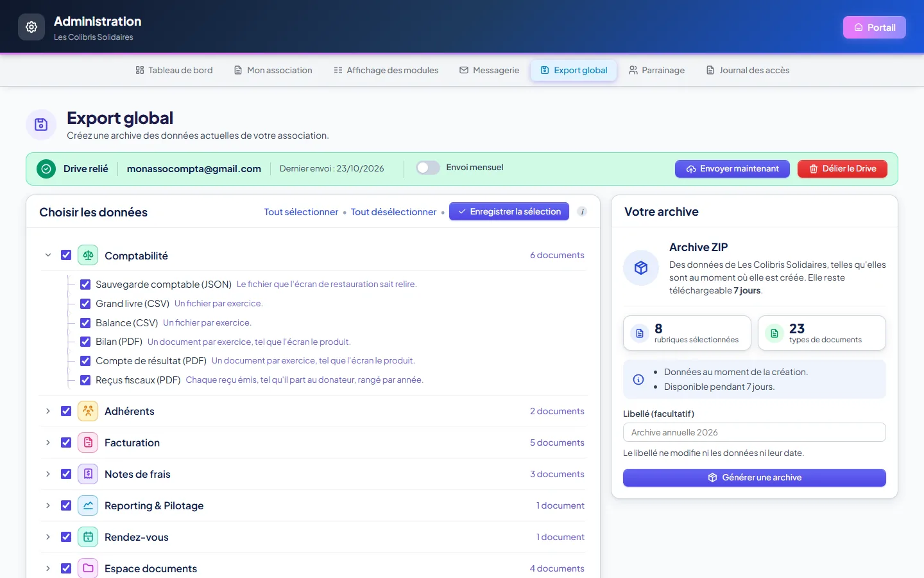Uncheck the Grand livre (CSV) checkbox
Image resolution: width=924 pixels, height=578 pixels.
coord(85,303)
